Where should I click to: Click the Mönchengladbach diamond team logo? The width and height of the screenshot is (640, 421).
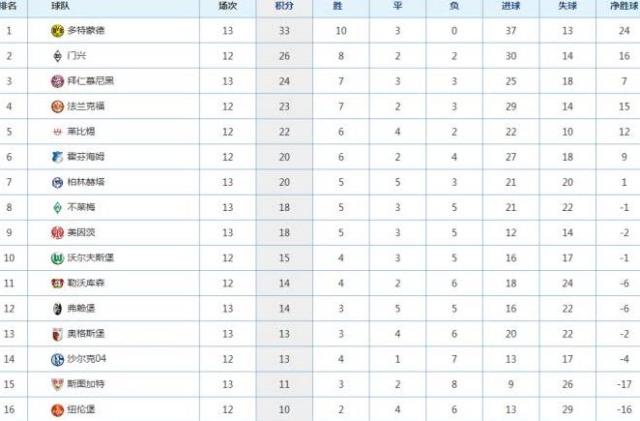(x=58, y=56)
